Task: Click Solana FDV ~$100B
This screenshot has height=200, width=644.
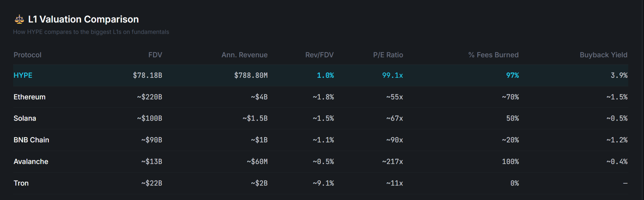Action: [x=150, y=118]
